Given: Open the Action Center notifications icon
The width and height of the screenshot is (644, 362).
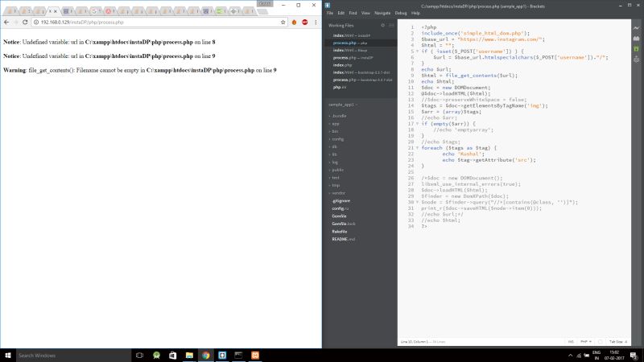Looking at the screenshot, I should pos(634,356).
